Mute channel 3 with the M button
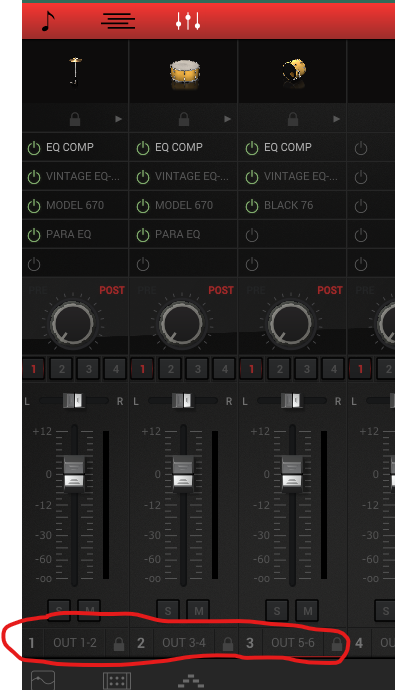The height and width of the screenshot is (690, 395). pos(307,611)
